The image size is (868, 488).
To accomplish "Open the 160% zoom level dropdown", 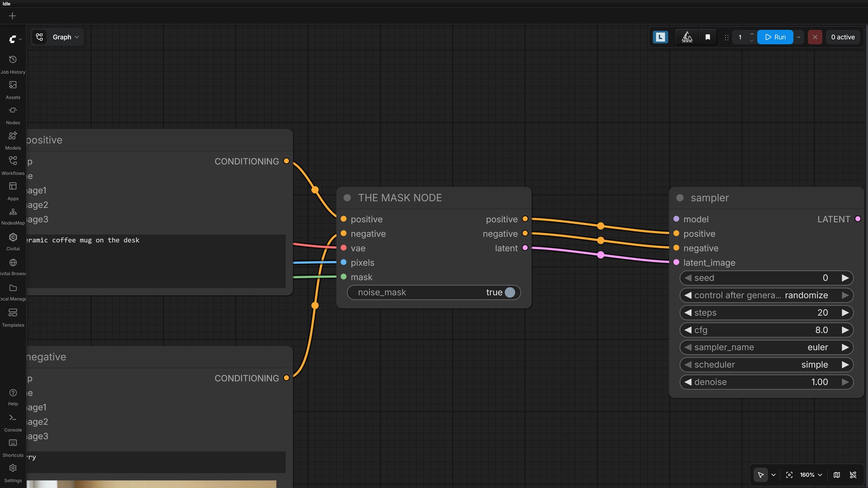I will tap(811, 475).
